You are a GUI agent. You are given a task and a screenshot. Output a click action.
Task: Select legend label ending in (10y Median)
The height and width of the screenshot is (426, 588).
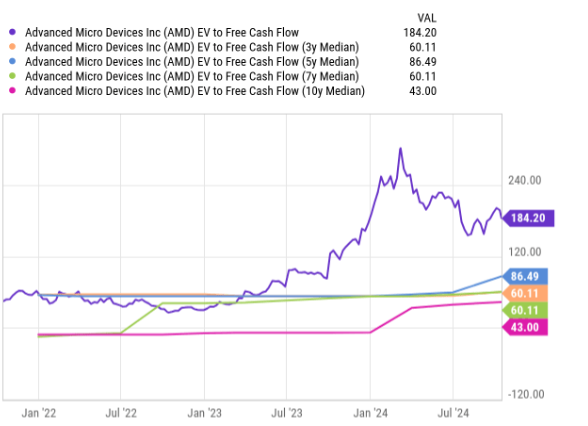195,91
